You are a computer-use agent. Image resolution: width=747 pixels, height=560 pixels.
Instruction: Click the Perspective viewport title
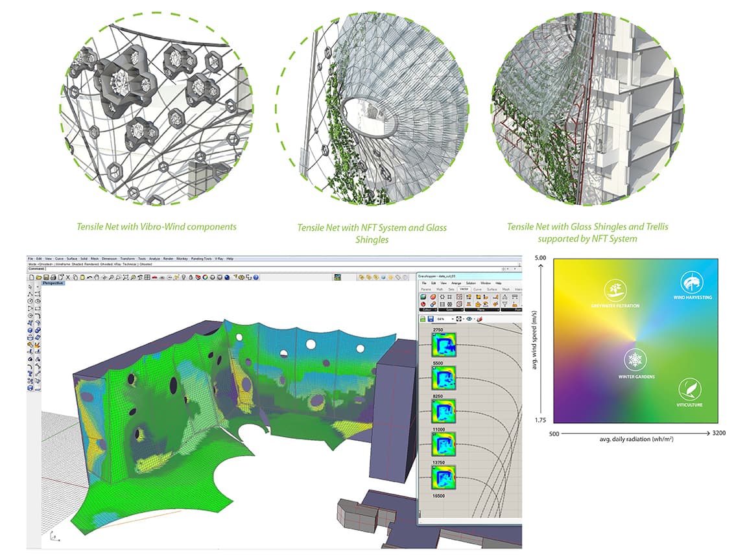(53, 283)
